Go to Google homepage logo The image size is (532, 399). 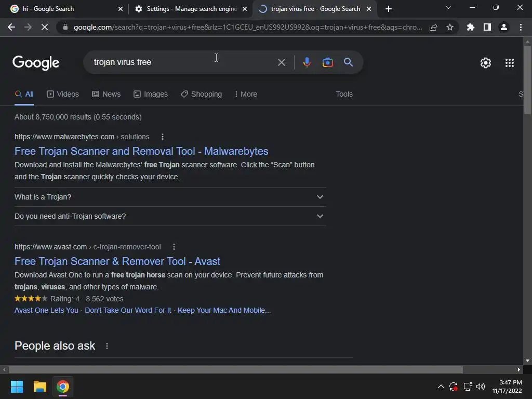click(x=36, y=63)
